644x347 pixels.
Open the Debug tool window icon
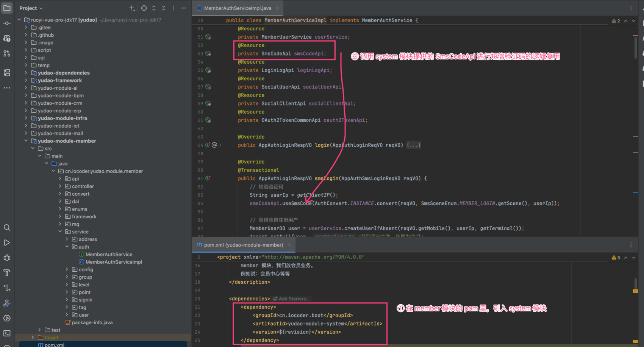[7, 258]
